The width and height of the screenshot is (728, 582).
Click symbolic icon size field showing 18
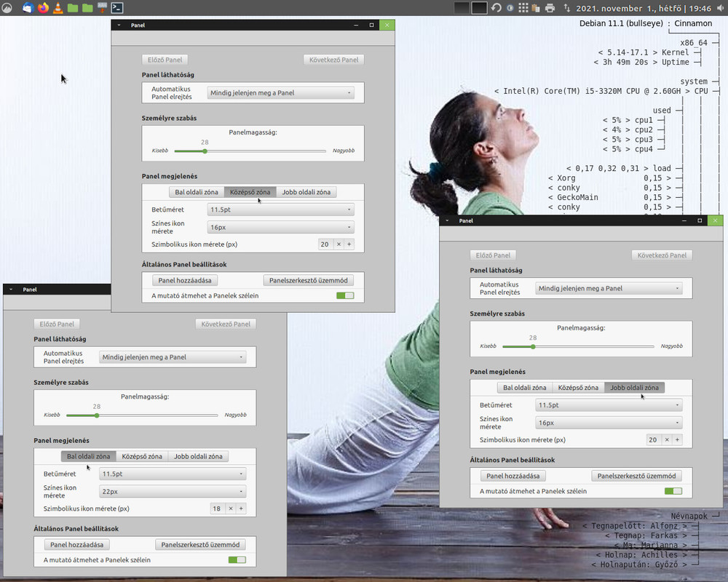point(218,509)
